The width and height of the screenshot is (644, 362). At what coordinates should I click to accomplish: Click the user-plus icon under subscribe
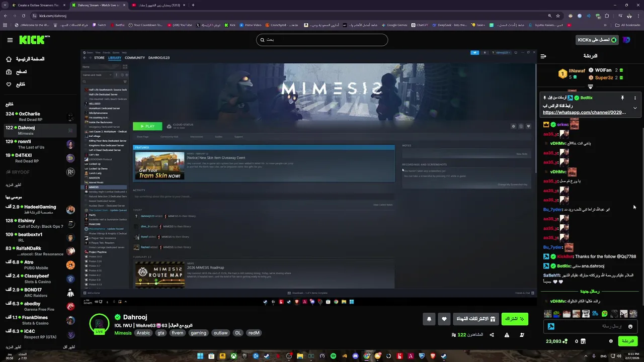click(522, 335)
